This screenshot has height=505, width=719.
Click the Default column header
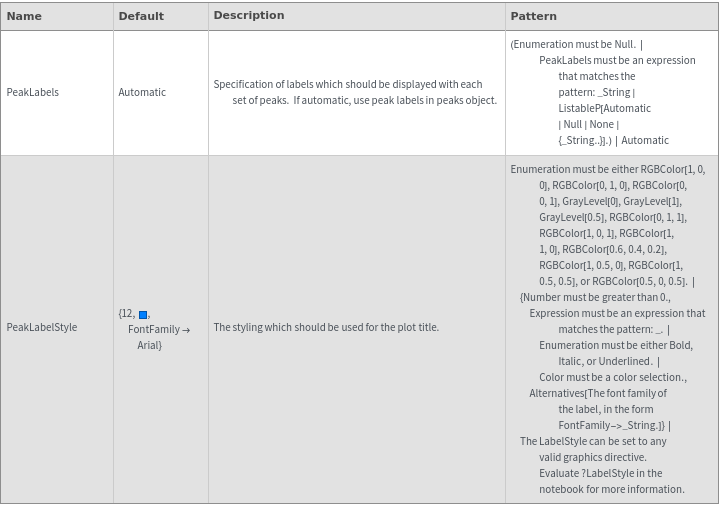(x=141, y=16)
